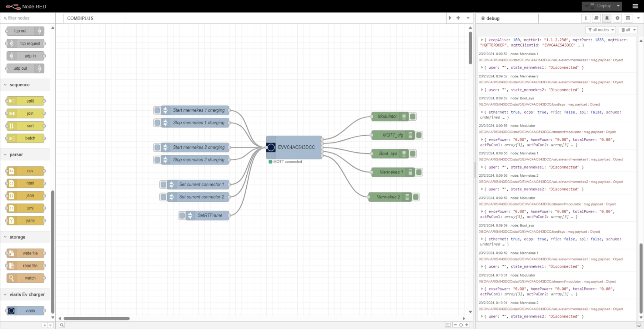Pick the sort sequence node
The width and height of the screenshot is (644, 329).
[25, 126]
